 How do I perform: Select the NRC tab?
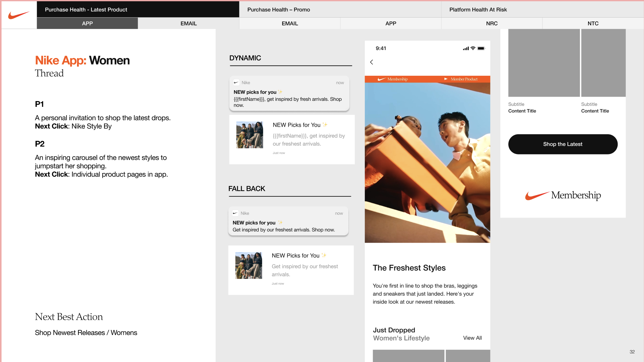pos(491,23)
